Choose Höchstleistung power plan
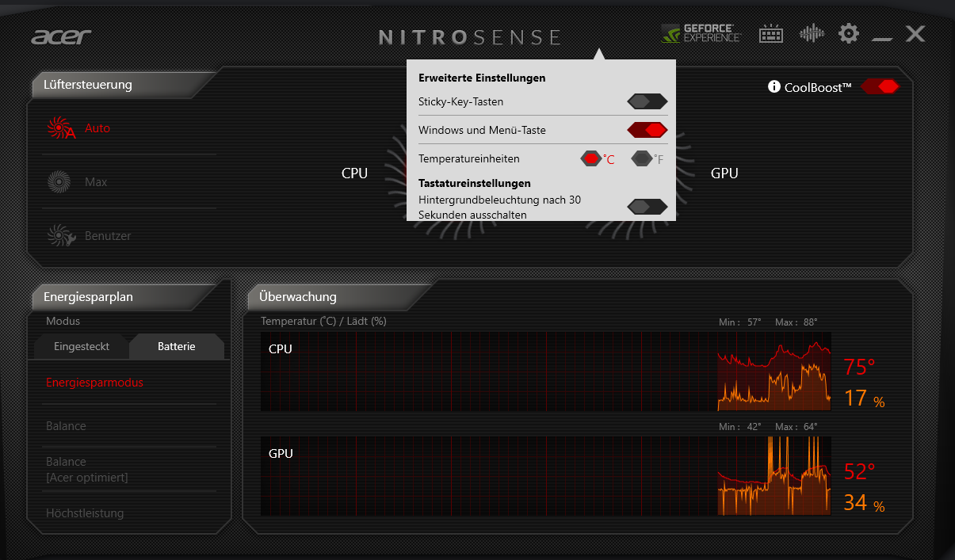Screen dimensions: 955x560 click(85, 513)
